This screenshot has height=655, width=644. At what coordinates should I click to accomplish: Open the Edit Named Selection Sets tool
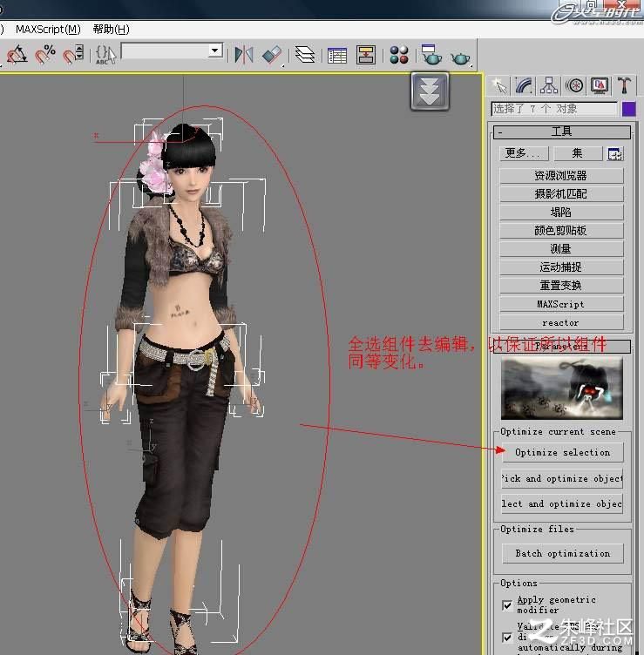tap(105, 54)
